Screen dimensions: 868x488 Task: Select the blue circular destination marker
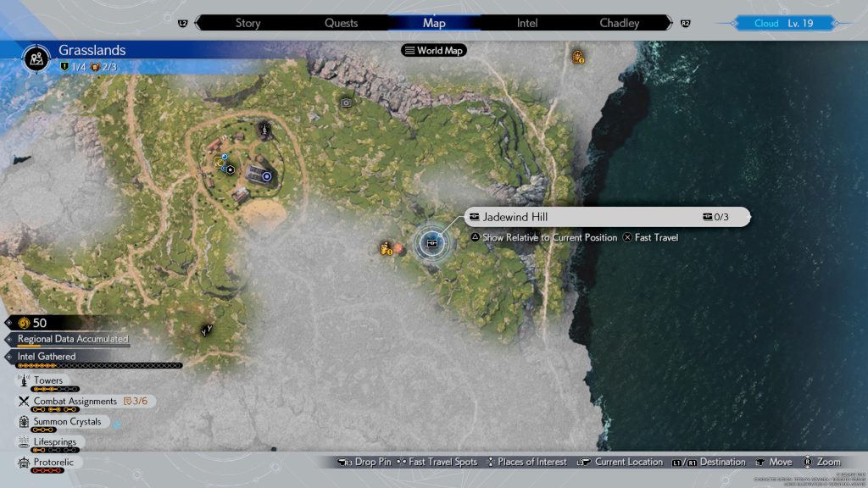267,176
